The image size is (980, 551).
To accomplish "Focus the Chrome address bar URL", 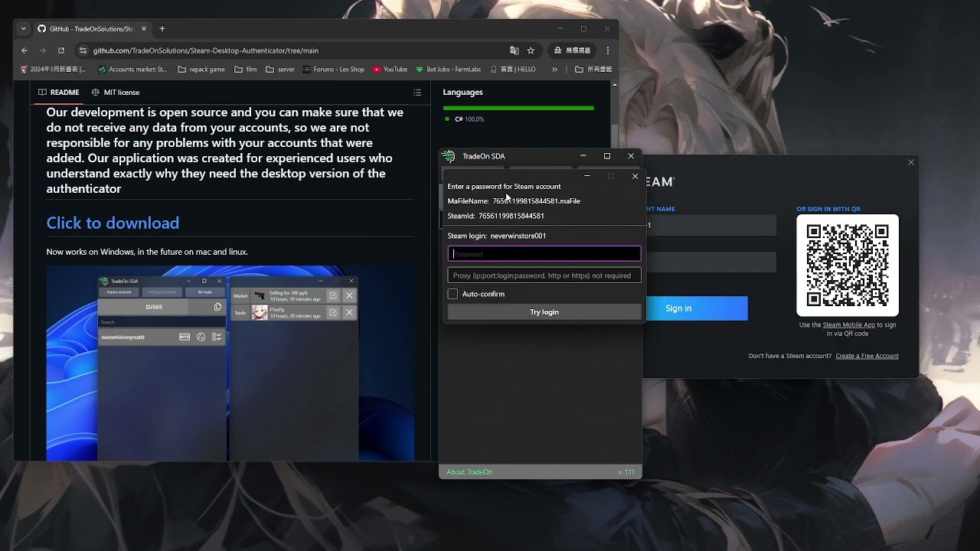I will (x=205, y=51).
